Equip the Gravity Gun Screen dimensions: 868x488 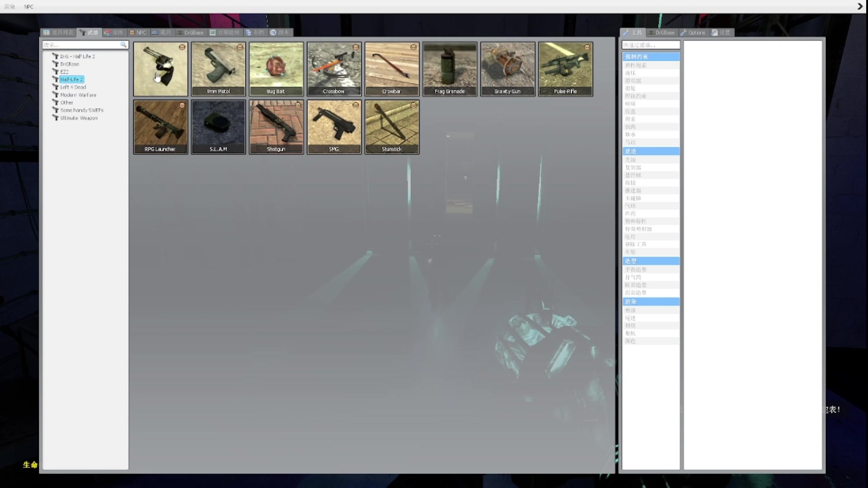[x=508, y=69]
